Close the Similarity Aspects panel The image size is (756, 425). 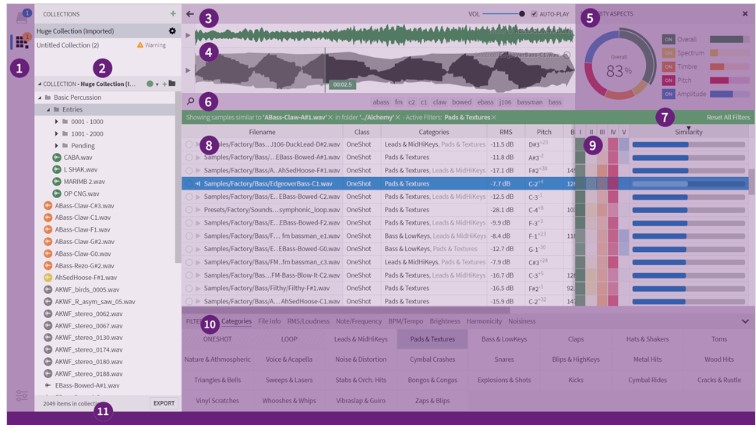tap(745, 14)
